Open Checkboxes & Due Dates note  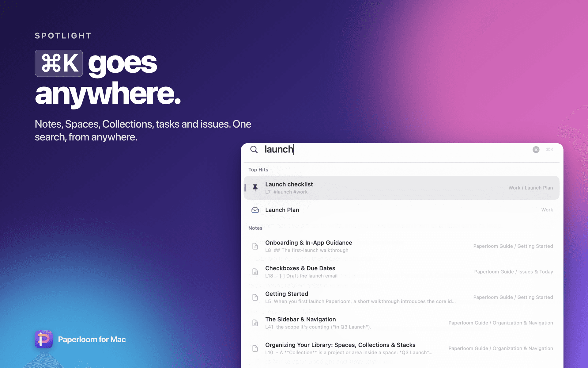coord(401,272)
